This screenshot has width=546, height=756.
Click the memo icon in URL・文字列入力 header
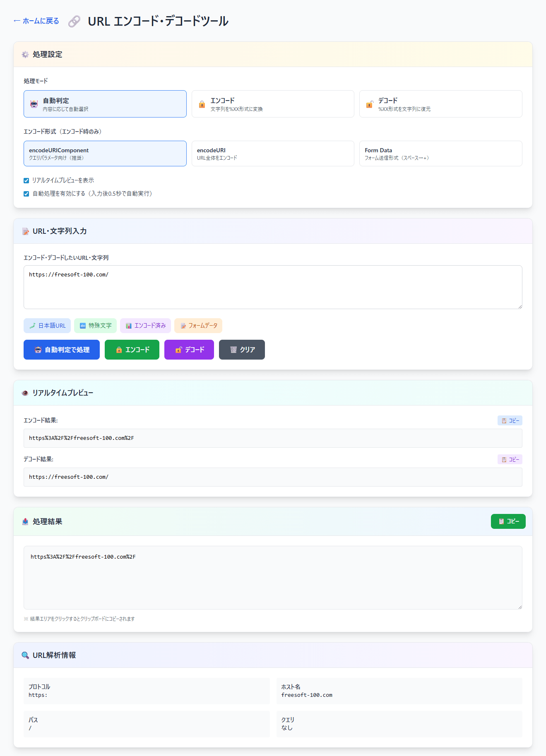click(x=25, y=231)
